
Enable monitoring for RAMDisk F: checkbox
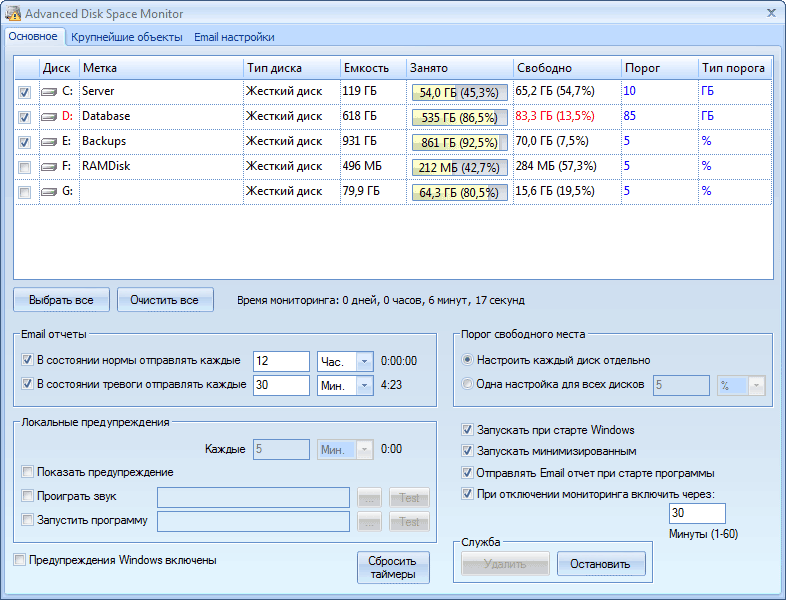[x=25, y=167]
